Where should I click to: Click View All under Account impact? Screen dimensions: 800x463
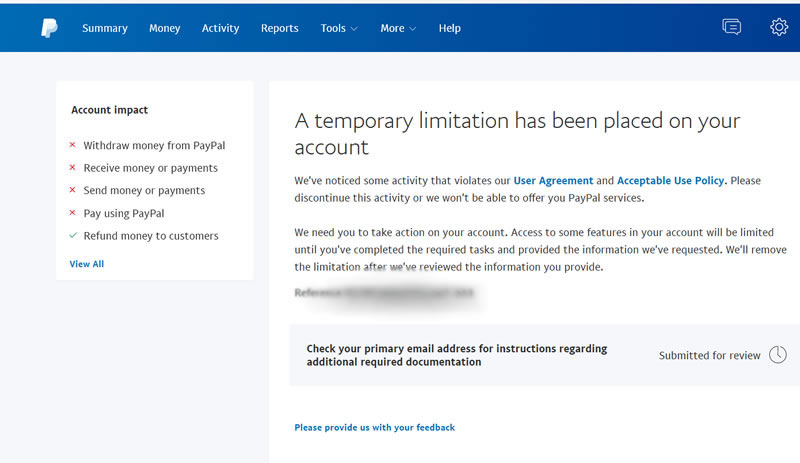87,264
